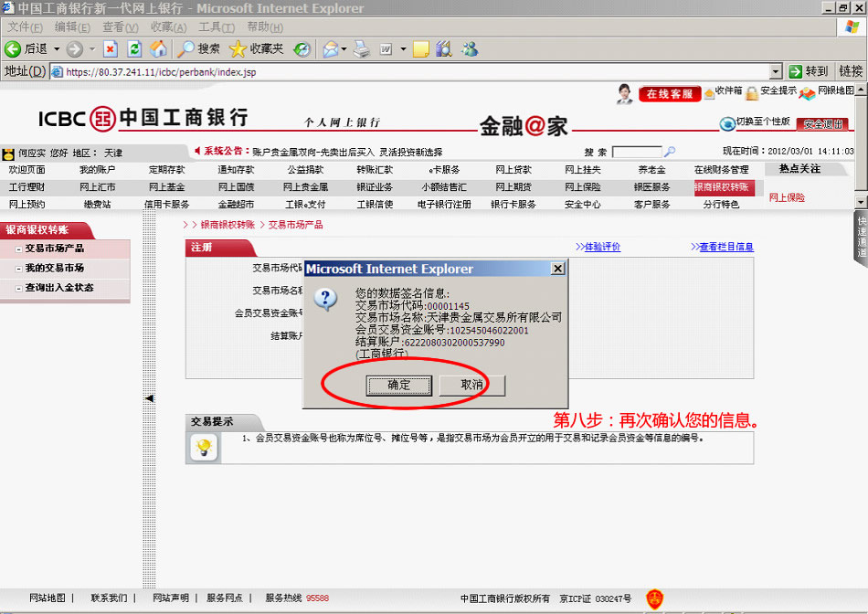Go to 网上贵金属 in the navigation bar
The width and height of the screenshot is (868, 614).
[305, 187]
